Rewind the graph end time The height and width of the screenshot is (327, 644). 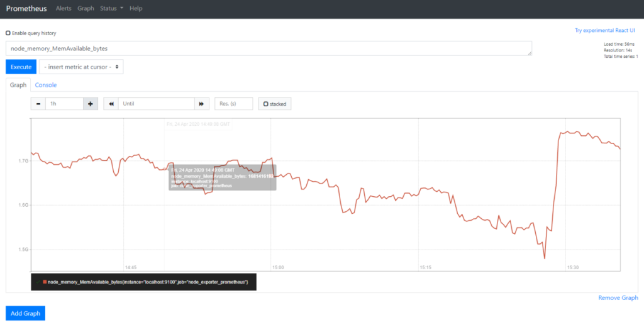tap(111, 104)
